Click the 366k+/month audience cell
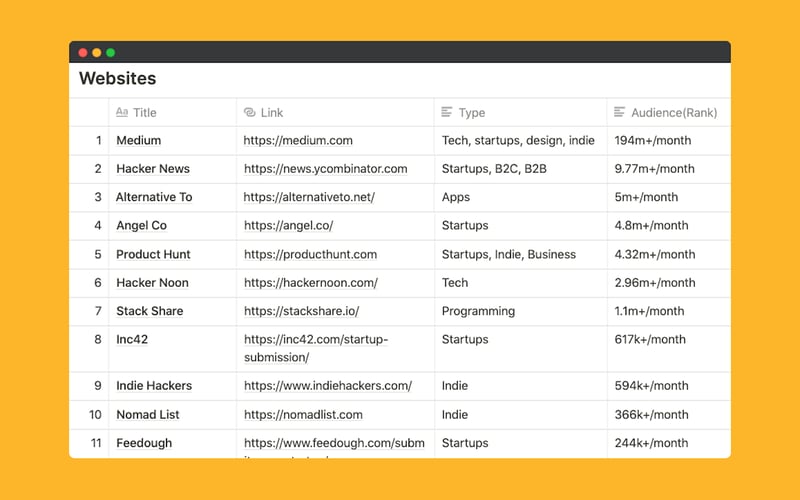Viewport: 800px width, 500px height. click(x=669, y=415)
